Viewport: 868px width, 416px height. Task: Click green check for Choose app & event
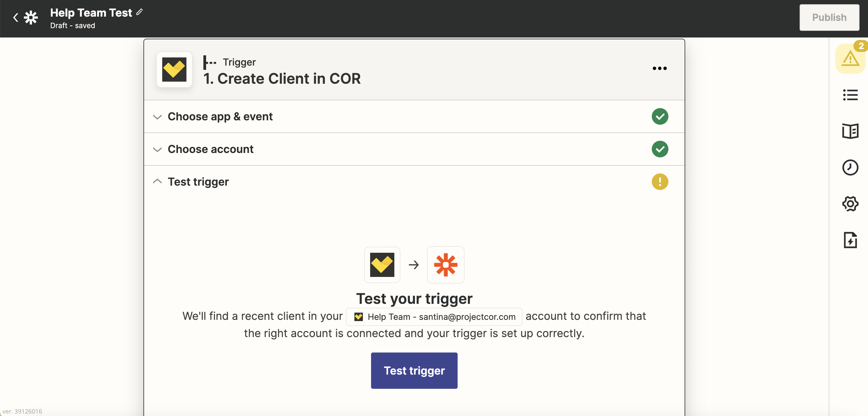660,116
